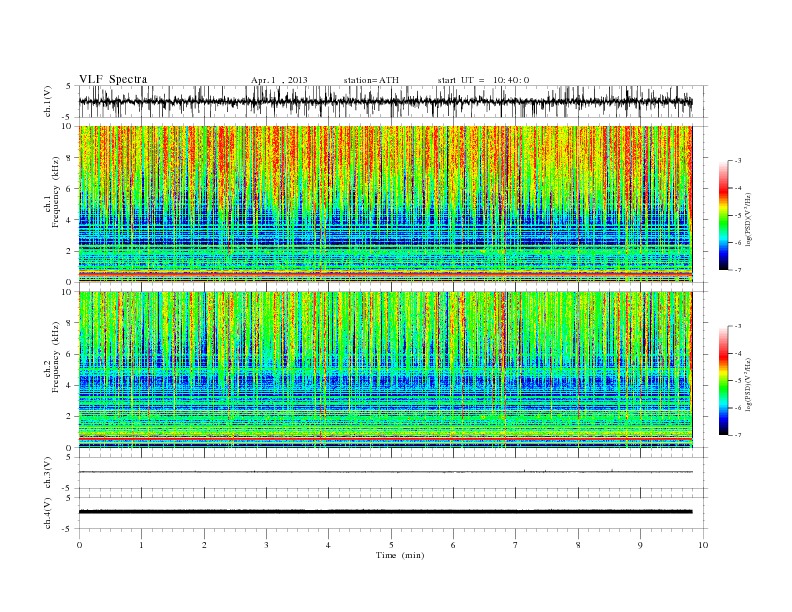Click the 'ch.1(V)' waveform axis label
Screen dimensions: 792x612
(48, 101)
